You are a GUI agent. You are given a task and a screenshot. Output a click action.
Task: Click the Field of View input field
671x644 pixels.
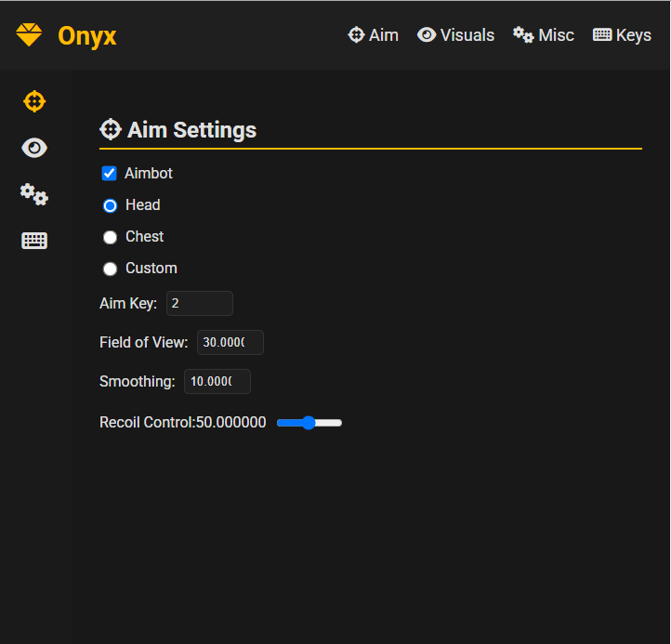point(230,342)
